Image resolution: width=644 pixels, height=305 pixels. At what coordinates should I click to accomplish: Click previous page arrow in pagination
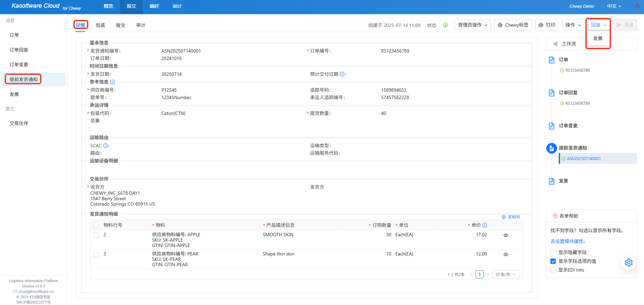point(471,274)
